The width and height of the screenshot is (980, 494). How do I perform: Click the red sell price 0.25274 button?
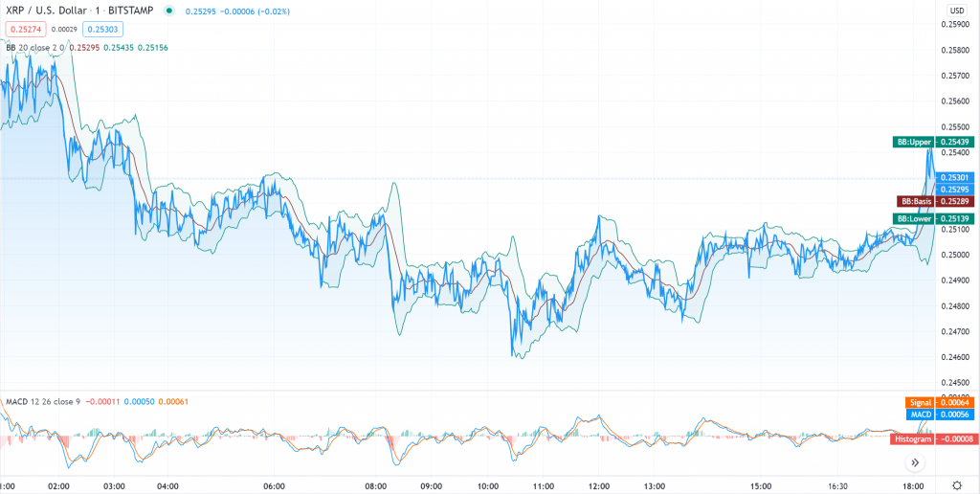(x=25, y=30)
